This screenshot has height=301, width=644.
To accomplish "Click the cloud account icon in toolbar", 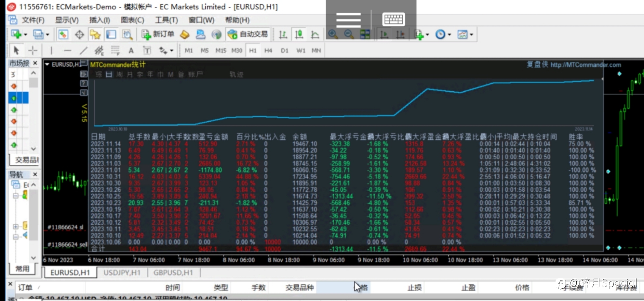I will tap(200, 34).
